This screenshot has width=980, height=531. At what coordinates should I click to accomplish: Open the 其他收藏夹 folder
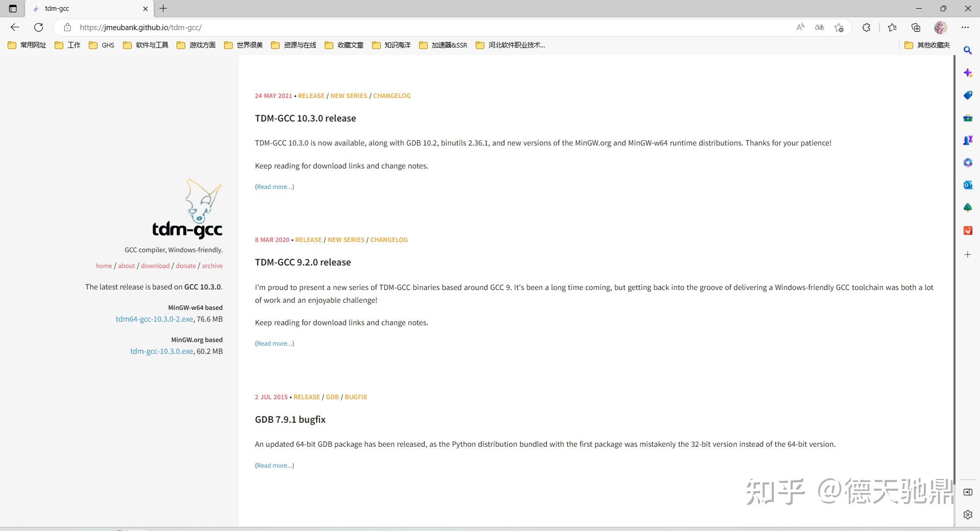click(927, 45)
